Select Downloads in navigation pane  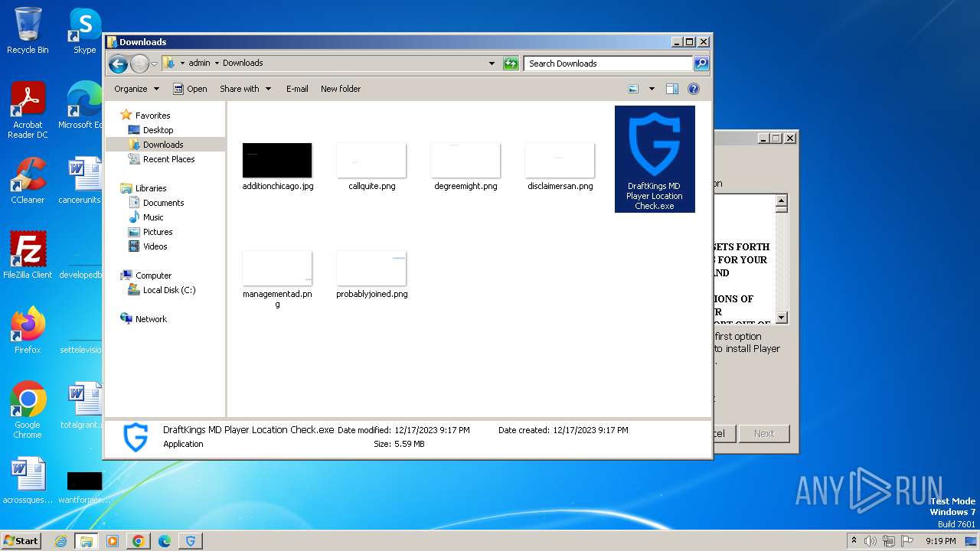(x=162, y=145)
